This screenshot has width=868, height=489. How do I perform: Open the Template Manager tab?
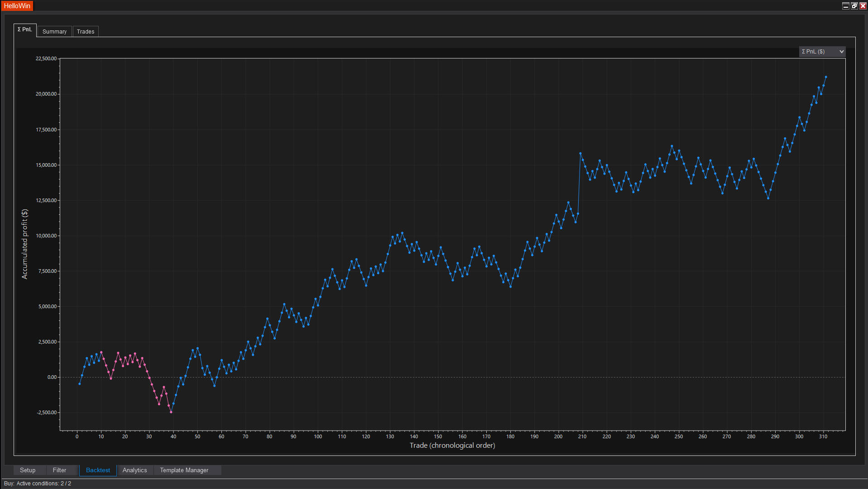184,470
